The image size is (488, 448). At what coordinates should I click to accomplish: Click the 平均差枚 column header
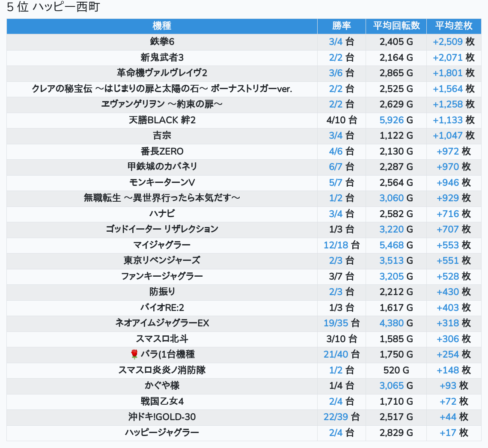(454, 26)
